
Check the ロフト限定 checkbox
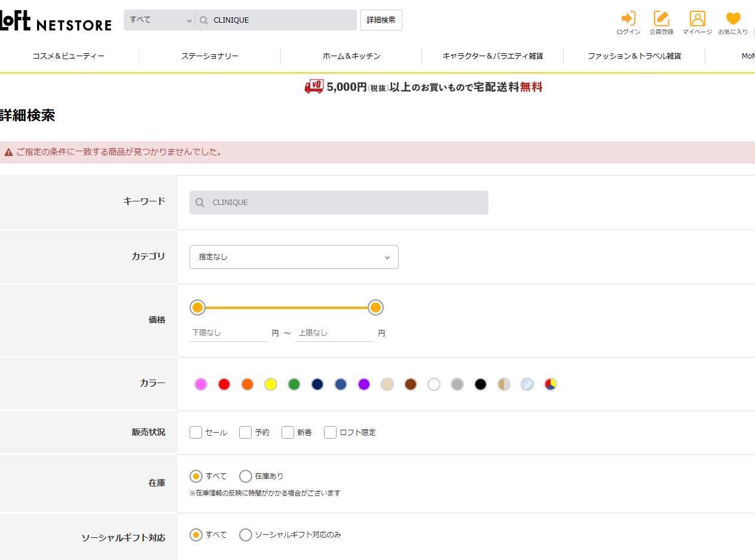(x=330, y=432)
